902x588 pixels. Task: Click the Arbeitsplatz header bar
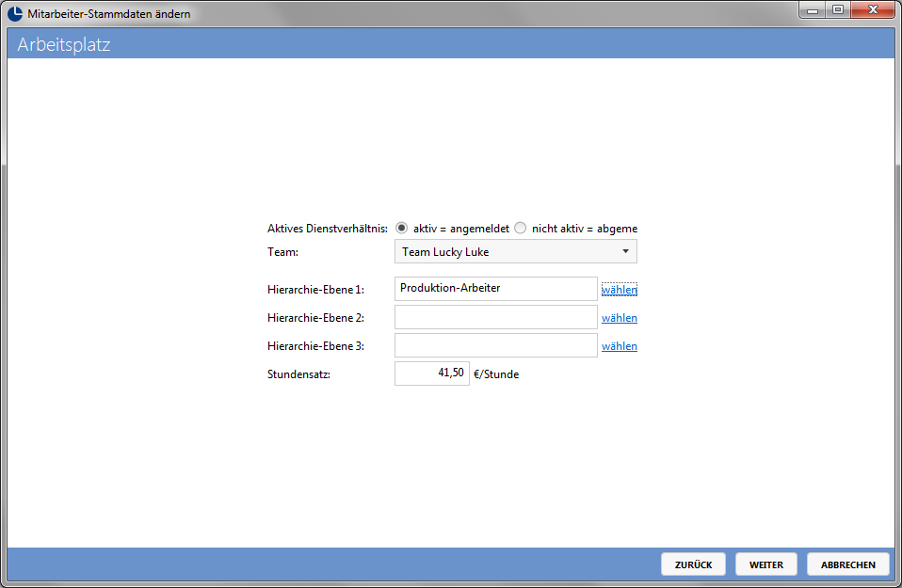tap(451, 43)
